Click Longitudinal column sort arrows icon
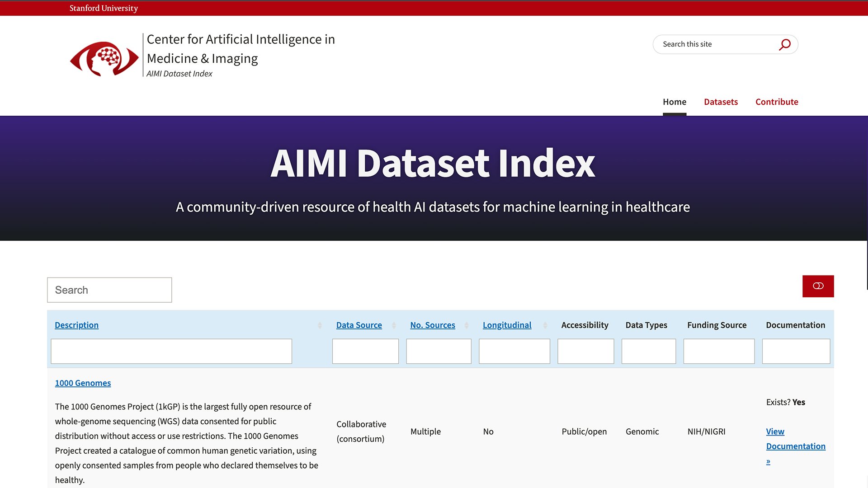Image resolution: width=868 pixels, height=488 pixels. (545, 325)
